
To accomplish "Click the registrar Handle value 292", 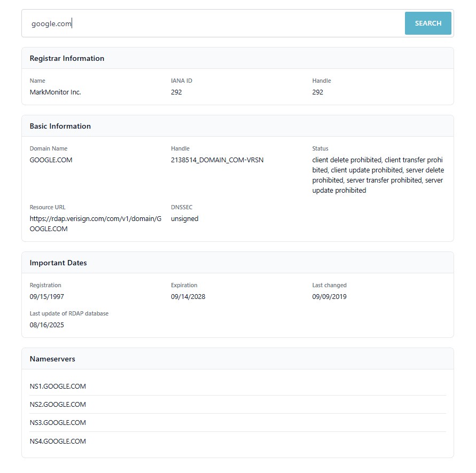I will tap(317, 92).
